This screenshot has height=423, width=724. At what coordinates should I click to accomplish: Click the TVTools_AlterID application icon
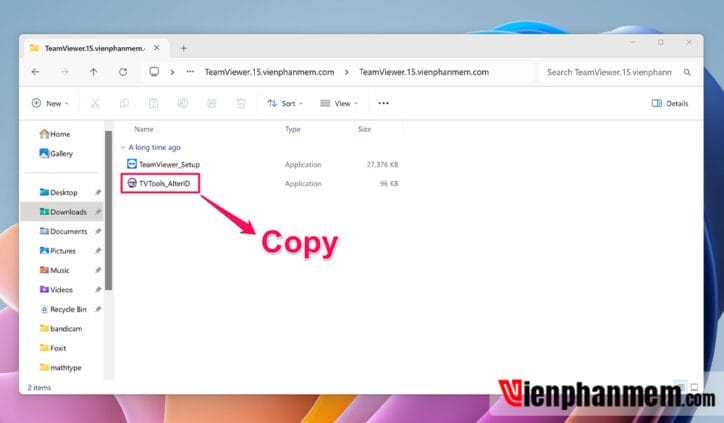[x=132, y=183]
